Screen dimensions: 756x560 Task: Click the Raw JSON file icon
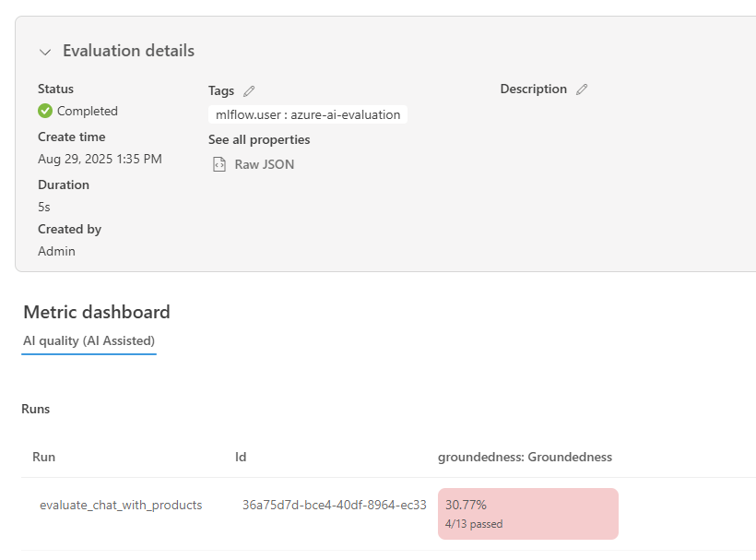[219, 164]
